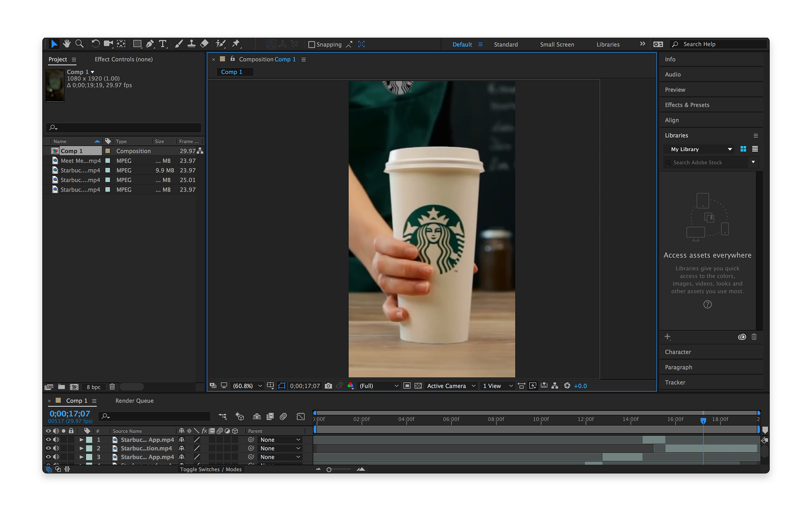
Task: Hide layer 1 using its eye icon
Action: tap(48, 440)
